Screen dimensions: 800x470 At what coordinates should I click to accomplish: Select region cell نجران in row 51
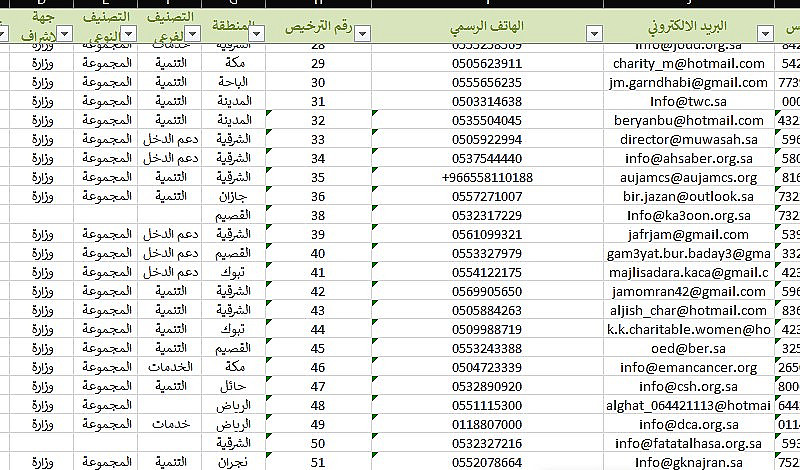[234, 462]
